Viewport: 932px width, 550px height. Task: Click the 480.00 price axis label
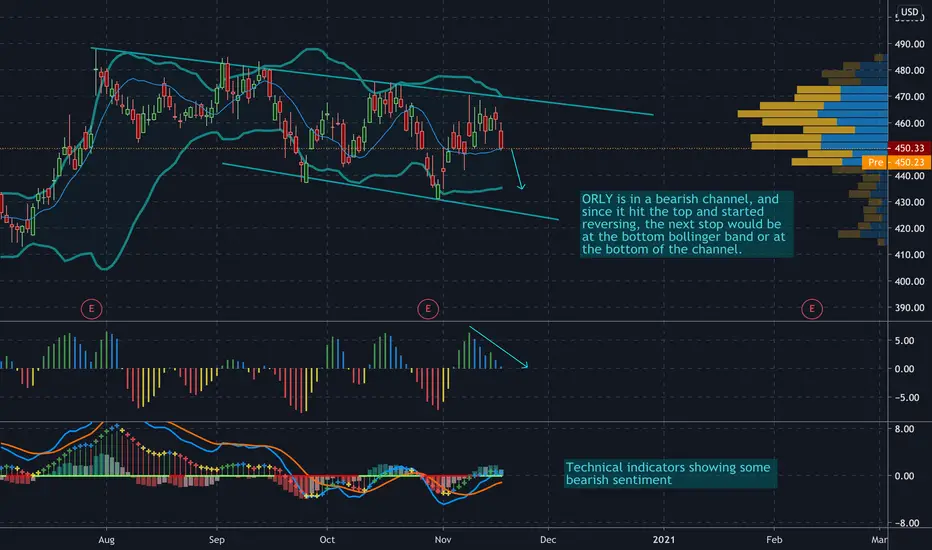coord(909,70)
